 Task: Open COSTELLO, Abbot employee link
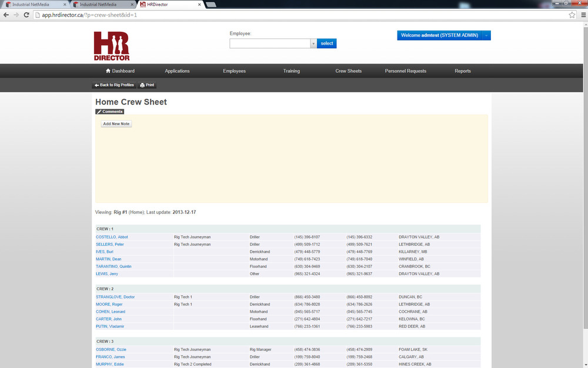[x=112, y=237]
